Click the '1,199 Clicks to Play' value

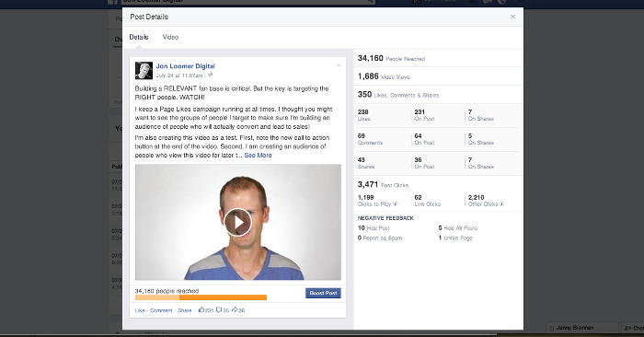[x=374, y=201]
